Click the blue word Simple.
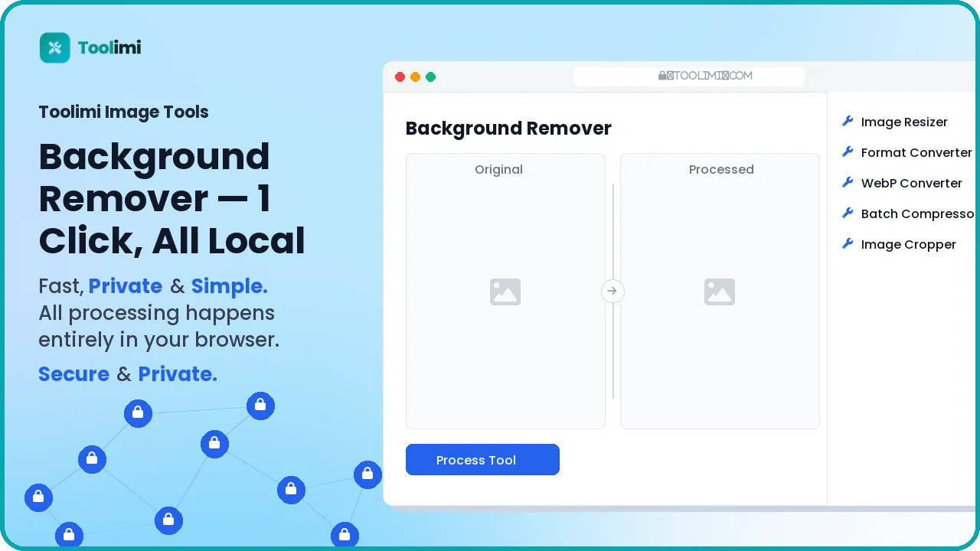980x551 pixels. pos(229,286)
